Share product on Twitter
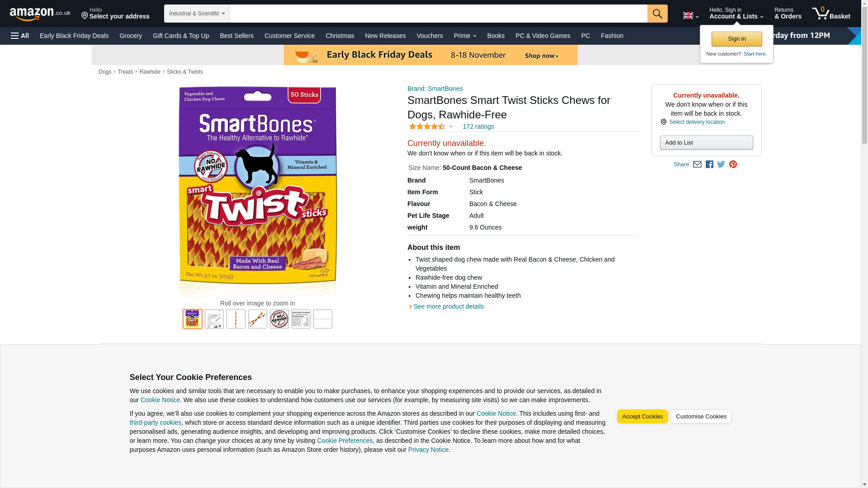This screenshot has height=488, width=868. pos(721,164)
